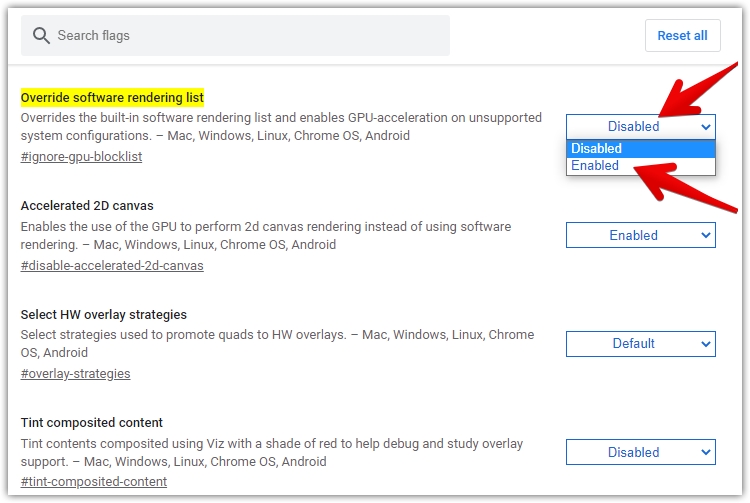Select Enabled in the open dropdown list

(640, 165)
